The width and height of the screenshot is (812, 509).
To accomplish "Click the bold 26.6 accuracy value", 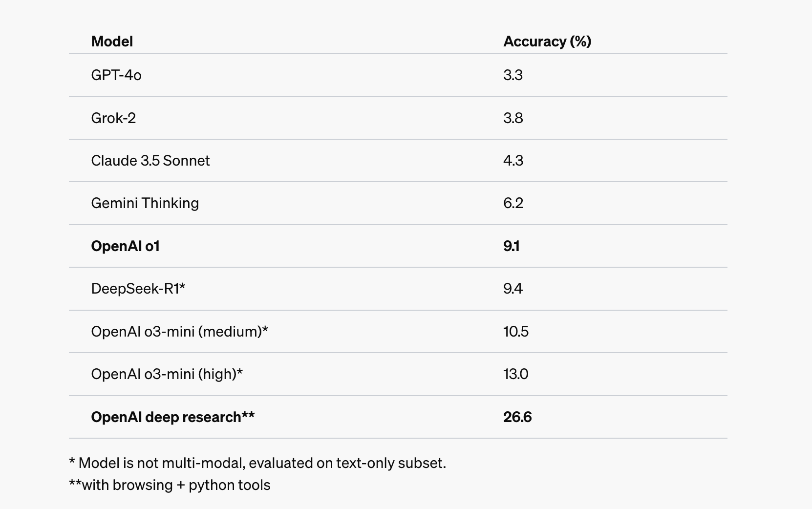I will point(517,417).
